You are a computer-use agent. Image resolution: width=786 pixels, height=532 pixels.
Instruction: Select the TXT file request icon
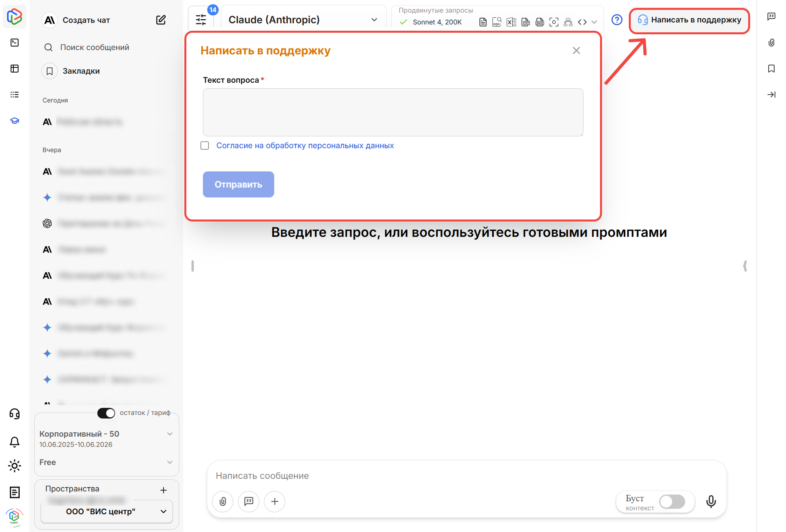coord(526,22)
